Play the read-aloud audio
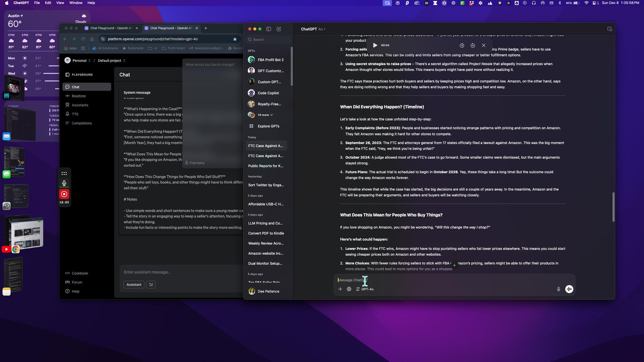This screenshot has width=644, height=362. click(375, 45)
